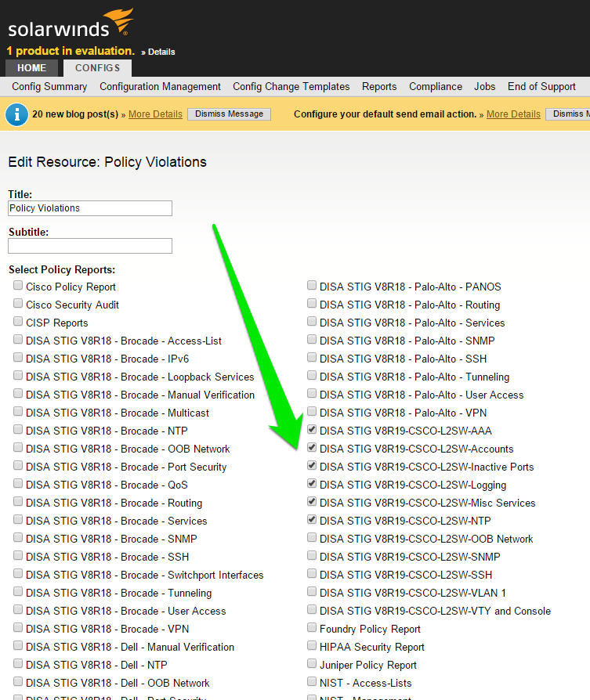Tick Brocade - Port Security checkbox
The image size is (590, 700).
pyautogui.click(x=18, y=466)
